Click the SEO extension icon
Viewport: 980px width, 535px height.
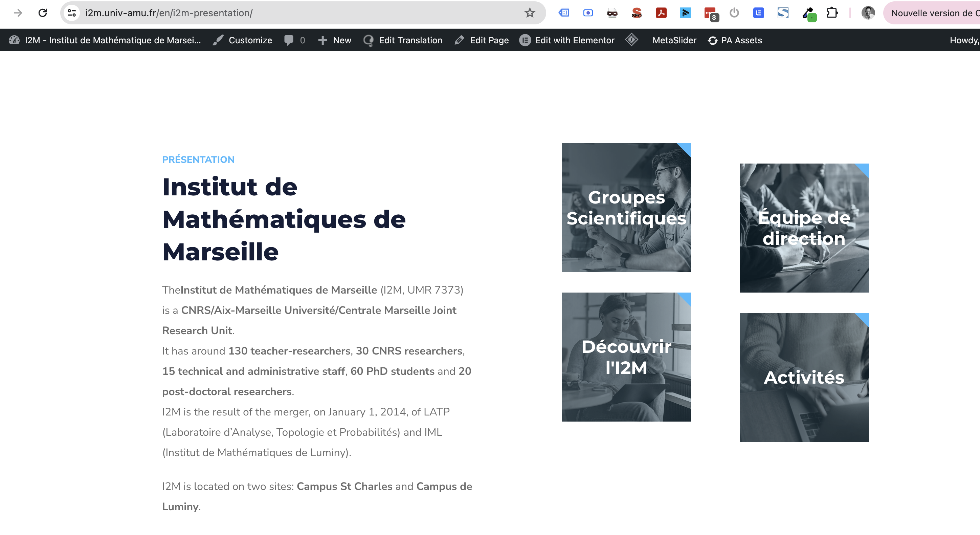click(x=637, y=13)
